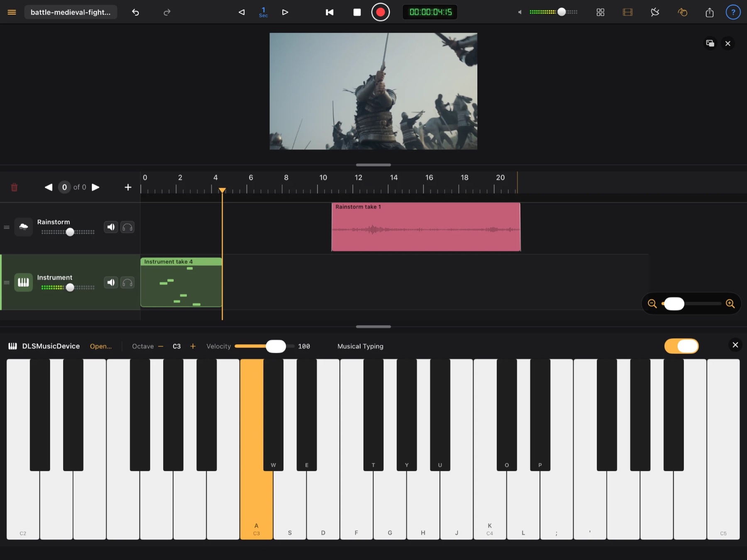Mute the Rainstorm track
Screen dimensions: 747x560
click(x=111, y=227)
